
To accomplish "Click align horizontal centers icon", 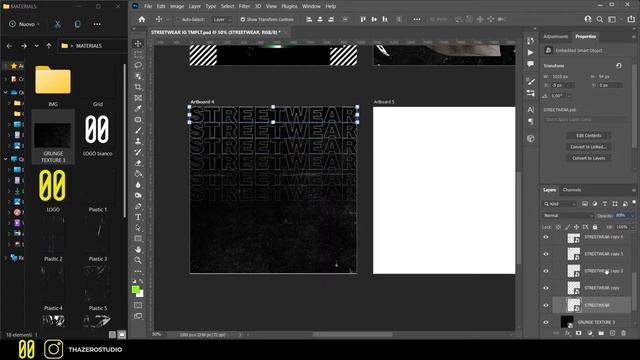I will [320, 19].
